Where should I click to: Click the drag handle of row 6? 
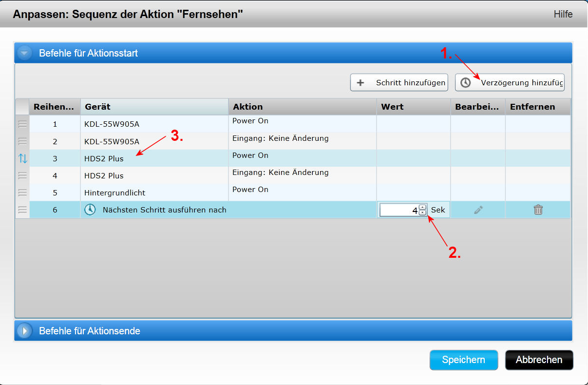click(x=22, y=210)
